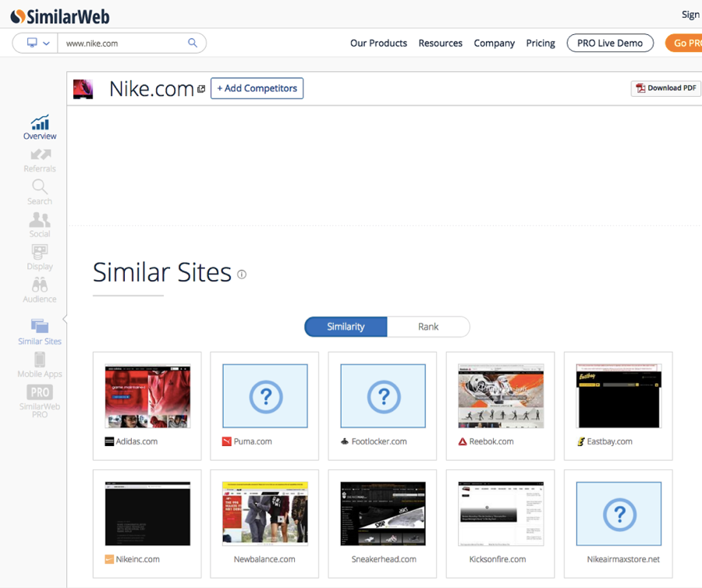Open the Newbalance.com thumbnail
This screenshot has height=588, width=702.
coord(265,514)
